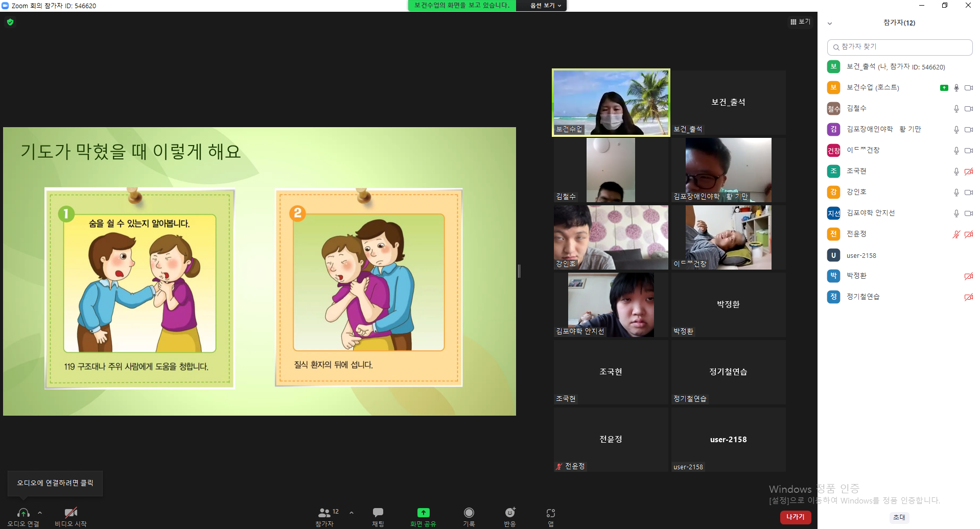Select 강인호 video thumbnail

[611, 237]
